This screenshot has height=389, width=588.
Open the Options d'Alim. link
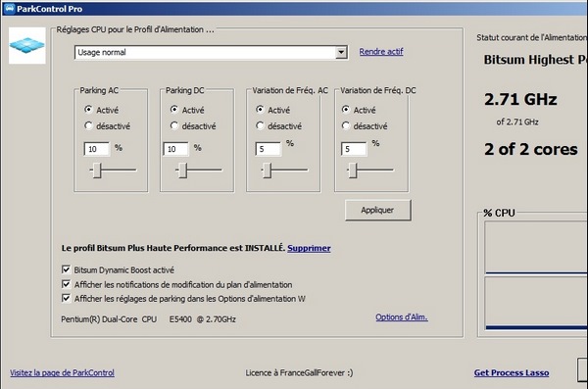[x=402, y=316]
